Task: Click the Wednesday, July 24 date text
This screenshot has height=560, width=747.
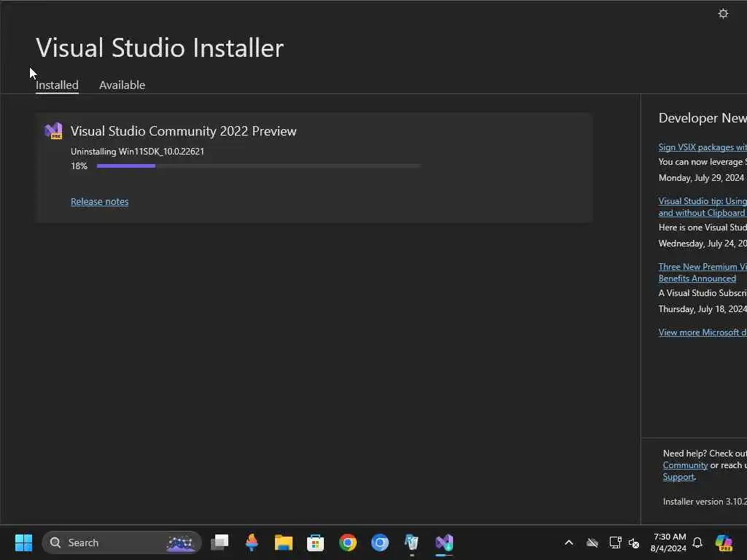Action: pyautogui.click(x=703, y=244)
